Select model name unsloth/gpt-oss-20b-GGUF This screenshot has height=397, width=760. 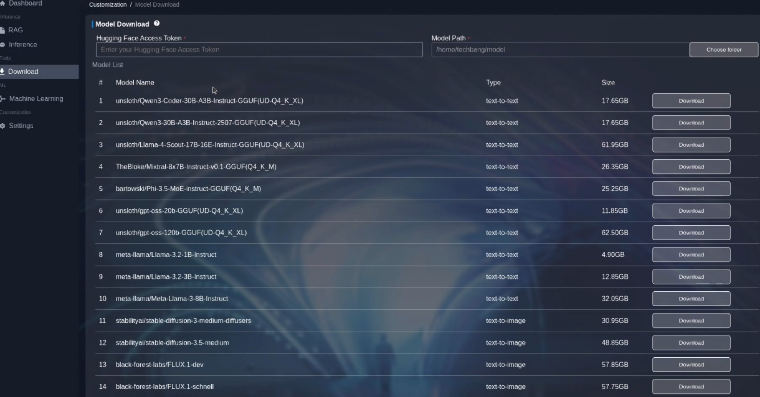(x=179, y=210)
